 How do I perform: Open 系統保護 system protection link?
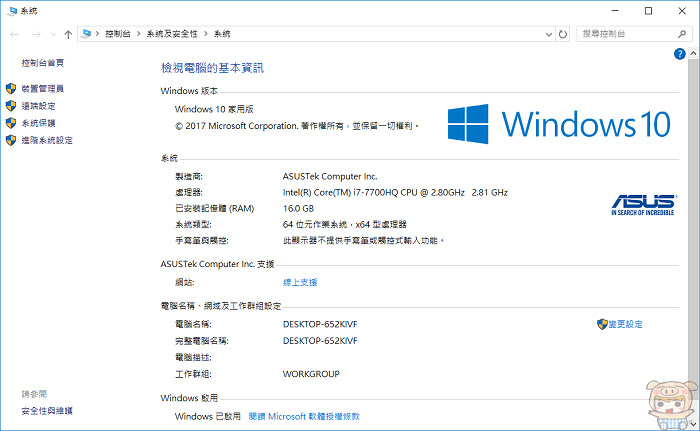(38, 123)
